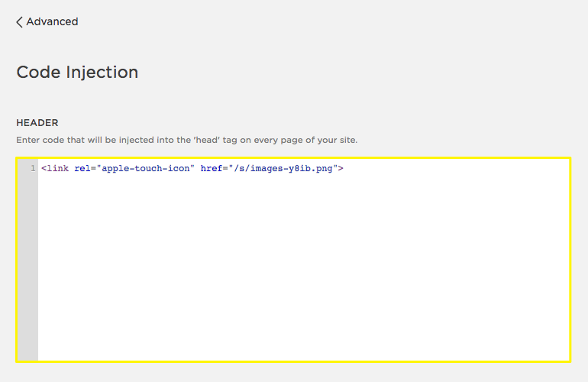This screenshot has width=588, height=382.
Task: Click the header injection description text
Action: tap(186, 140)
